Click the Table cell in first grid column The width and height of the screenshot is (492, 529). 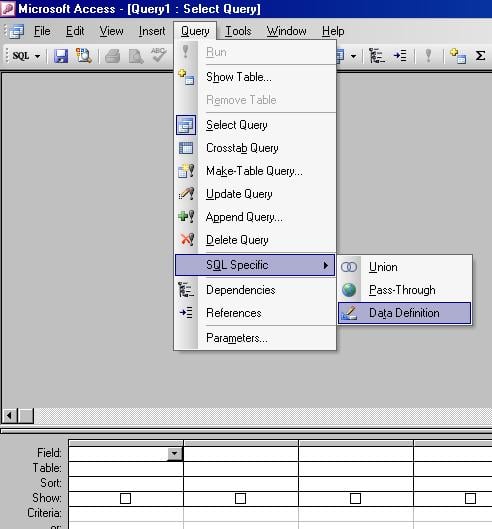(126, 469)
